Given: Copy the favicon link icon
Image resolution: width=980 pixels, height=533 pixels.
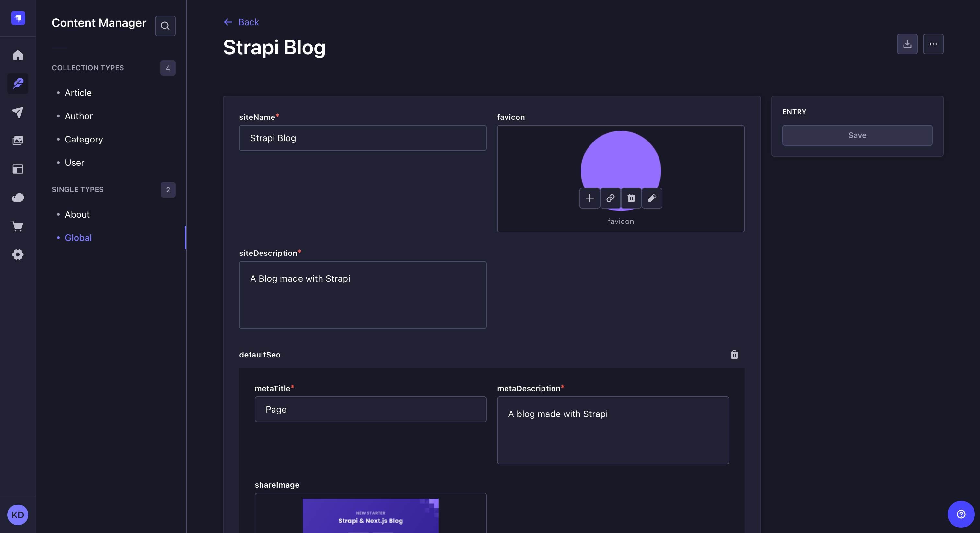Looking at the screenshot, I should pyautogui.click(x=610, y=198).
